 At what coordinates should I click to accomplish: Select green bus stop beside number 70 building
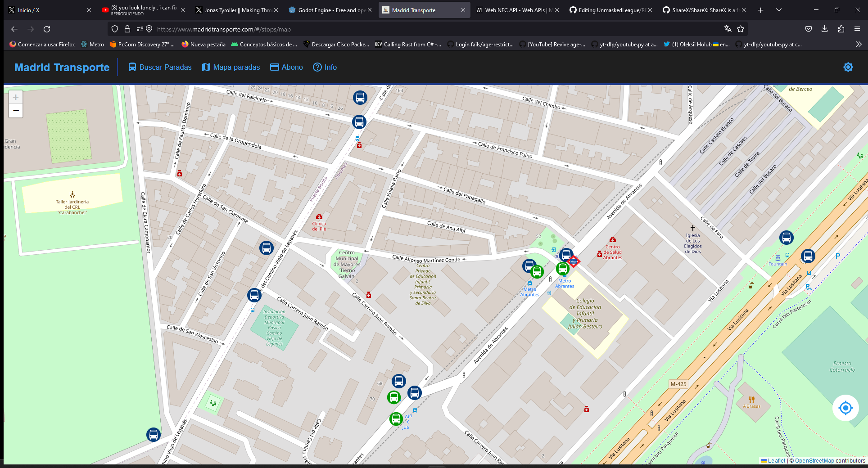point(394,397)
